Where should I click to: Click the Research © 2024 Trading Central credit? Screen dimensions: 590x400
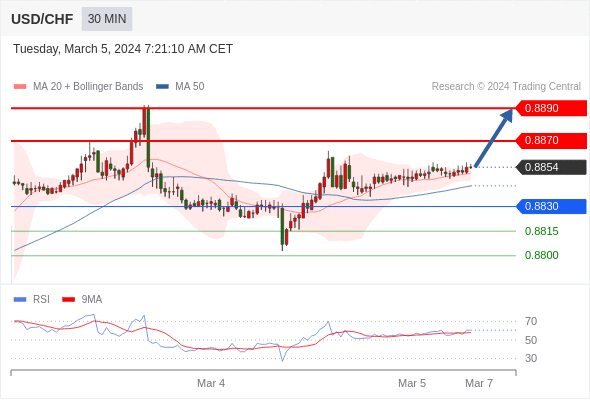(506, 87)
